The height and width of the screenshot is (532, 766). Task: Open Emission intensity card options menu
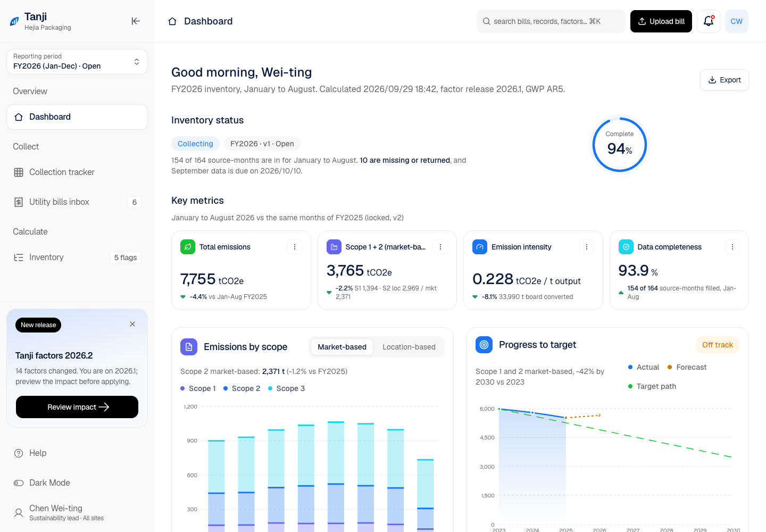click(x=587, y=247)
